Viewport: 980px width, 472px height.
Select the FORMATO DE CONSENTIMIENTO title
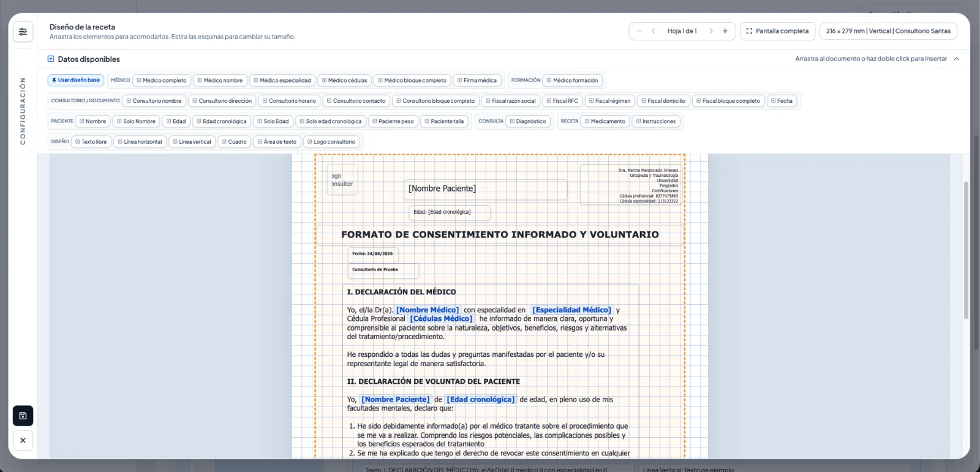(x=500, y=234)
